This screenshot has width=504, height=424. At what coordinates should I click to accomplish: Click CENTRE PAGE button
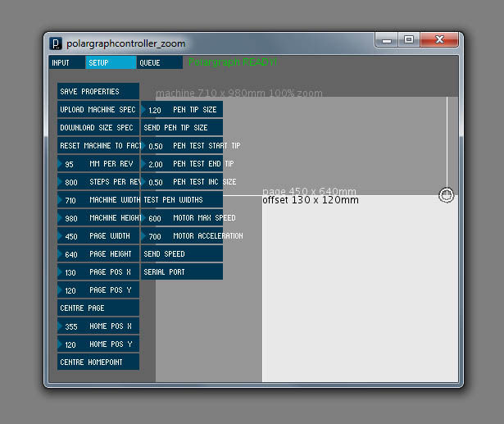click(98, 308)
